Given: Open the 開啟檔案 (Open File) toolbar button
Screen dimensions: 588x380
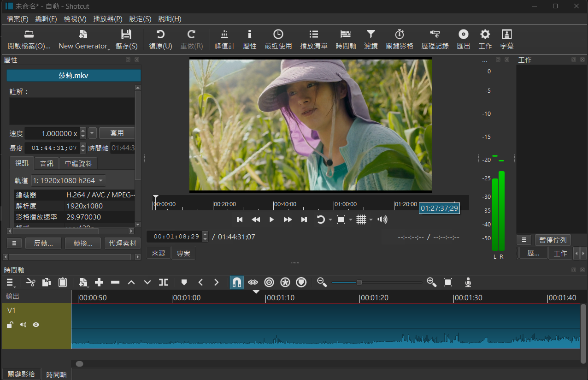Looking at the screenshot, I should pos(29,40).
